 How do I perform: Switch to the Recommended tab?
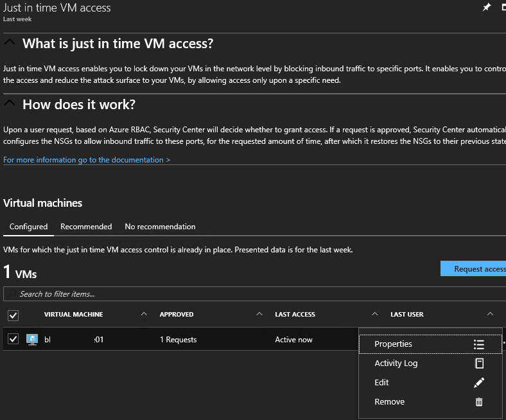tap(86, 227)
